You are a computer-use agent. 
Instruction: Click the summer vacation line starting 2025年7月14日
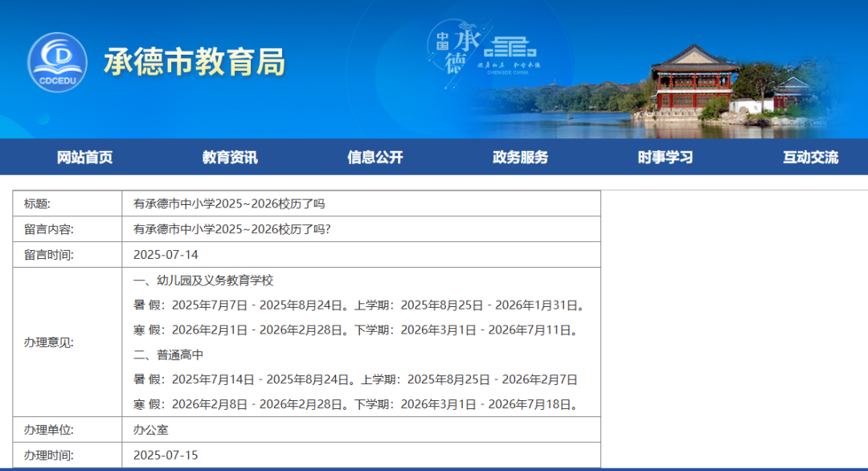pos(355,379)
